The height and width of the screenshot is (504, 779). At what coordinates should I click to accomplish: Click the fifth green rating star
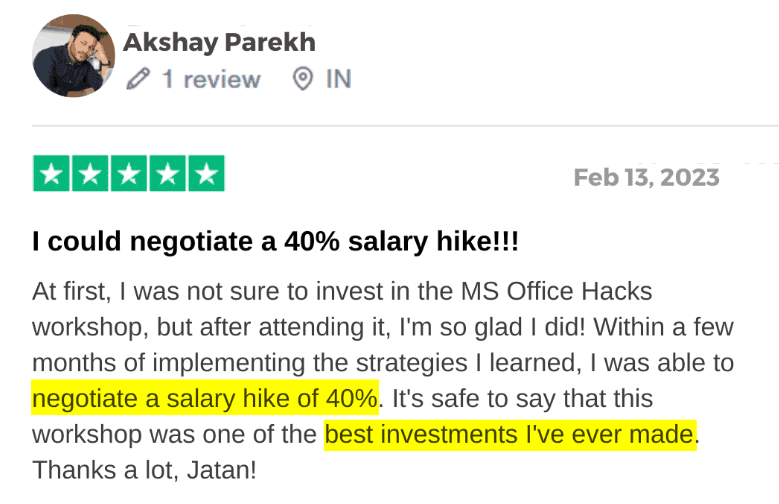[x=205, y=174]
